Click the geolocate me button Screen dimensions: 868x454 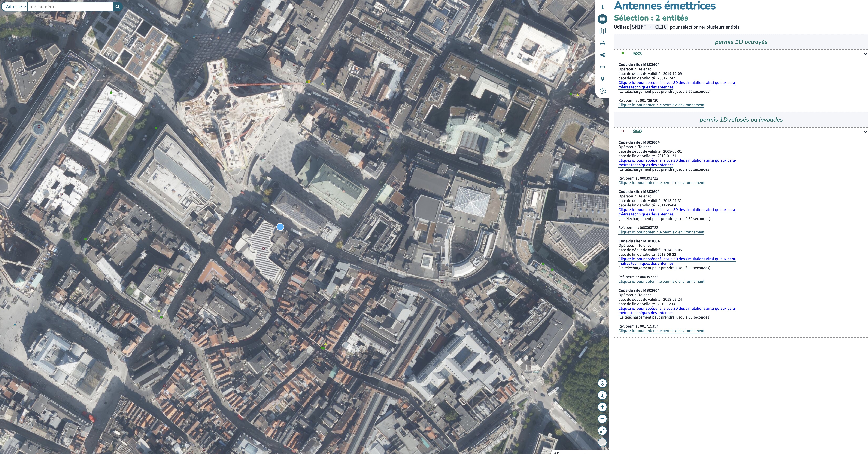602,383
